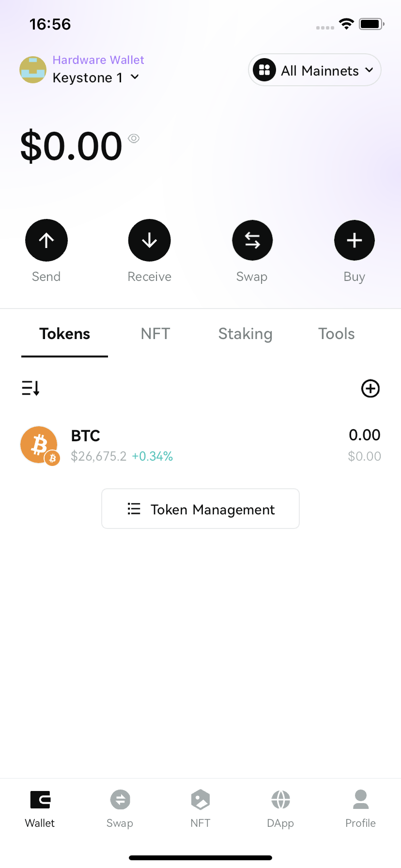The height and width of the screenshot is (868, 401).
Task: Click the sort tokens icon
Action: pyautogui.click(x=31, y=388)
